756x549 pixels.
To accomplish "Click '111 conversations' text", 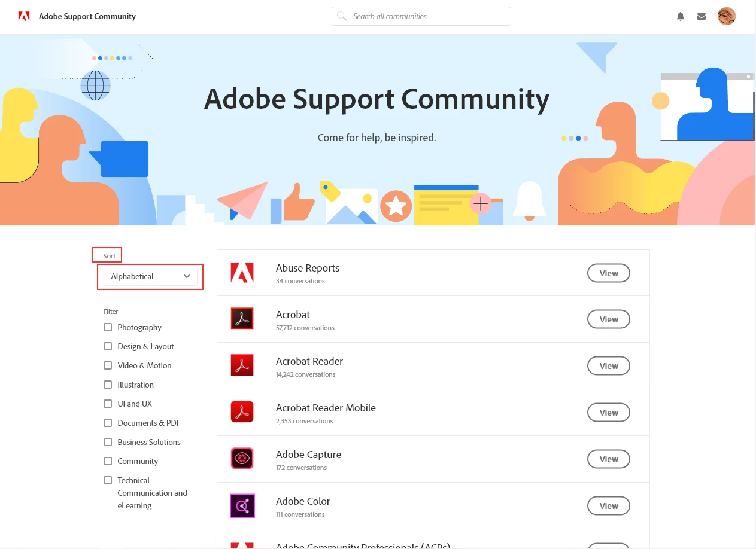I will 300,514.
